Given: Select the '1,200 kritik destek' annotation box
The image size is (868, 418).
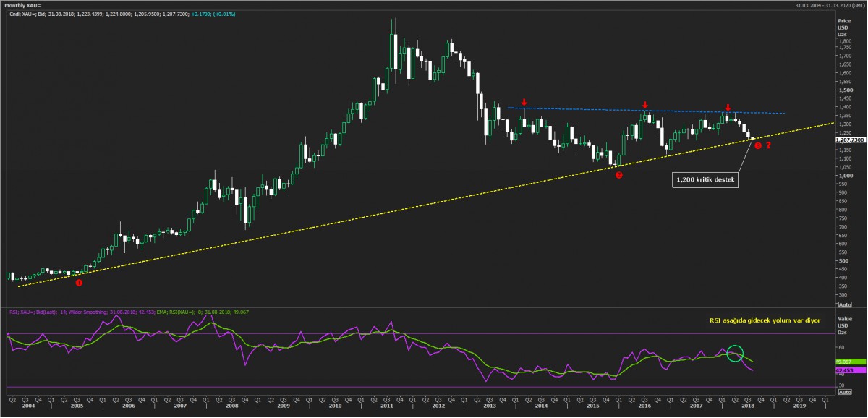Looking at the screenshot, I should [705, 180].
